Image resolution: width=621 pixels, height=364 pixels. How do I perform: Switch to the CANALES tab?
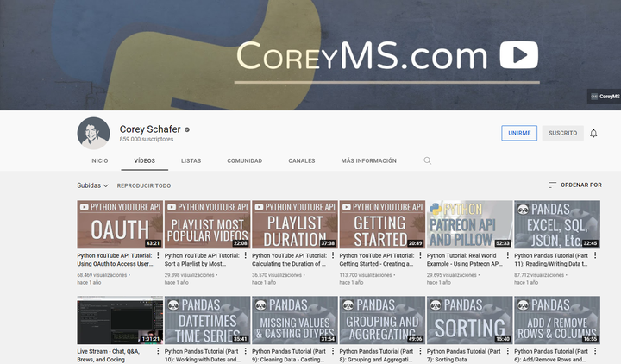pyautogui.click(x=302, y=160)
